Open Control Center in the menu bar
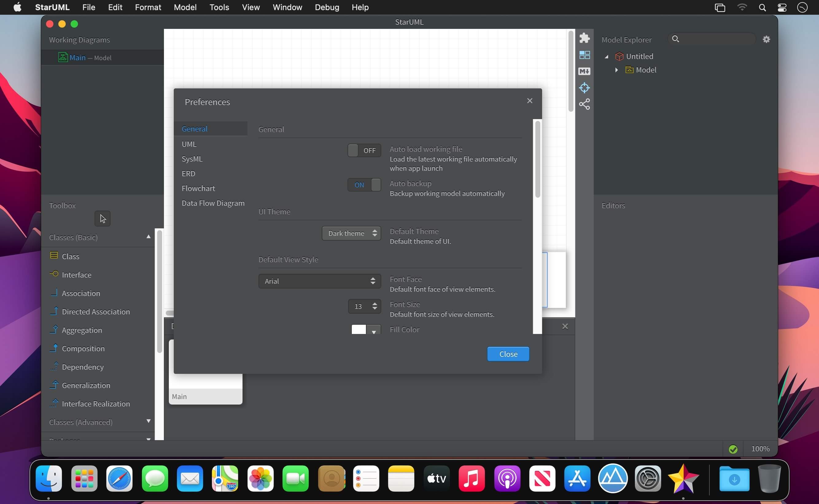Image resolution: width=819 pixels, height=504 pixels. [x=782, y=7]
